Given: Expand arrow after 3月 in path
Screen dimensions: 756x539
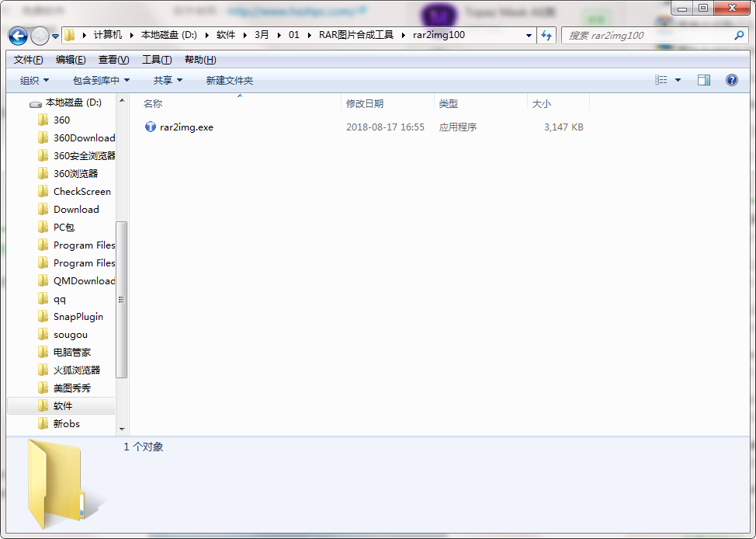Looking at the screenshot, I should [279, 35].
